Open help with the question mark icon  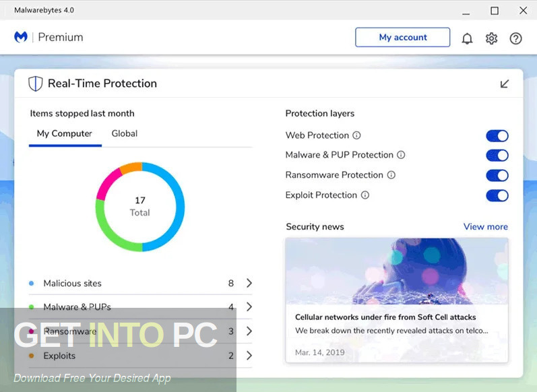tap(515, 38)
